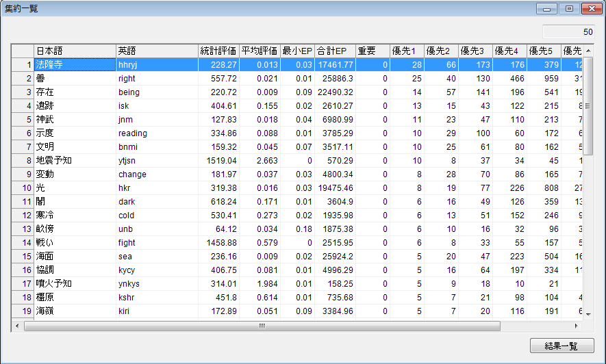Screen dimensions: 606x364
Task: Click the row header number 10
Action: tap(23, 187)
